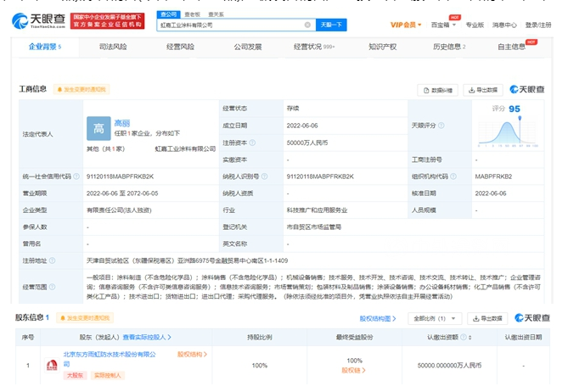
Task: Click the help icon beside 注册地址
Action: (52, 260)
